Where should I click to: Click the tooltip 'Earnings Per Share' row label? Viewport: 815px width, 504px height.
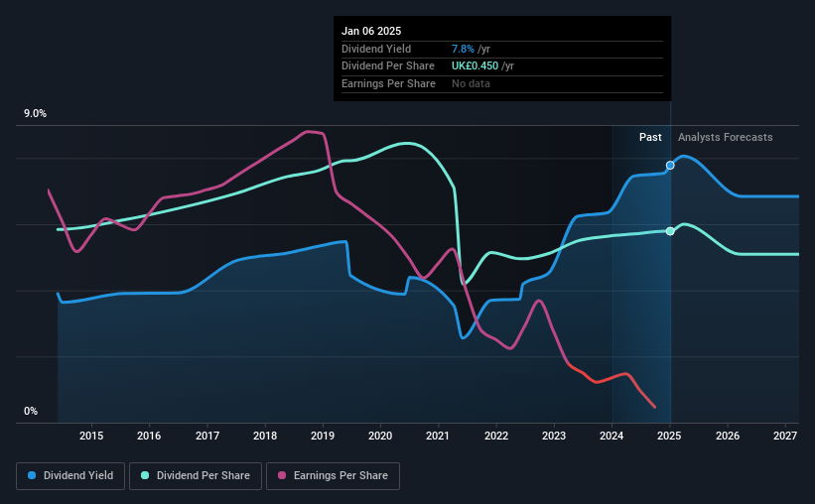[x=388, y=83]
